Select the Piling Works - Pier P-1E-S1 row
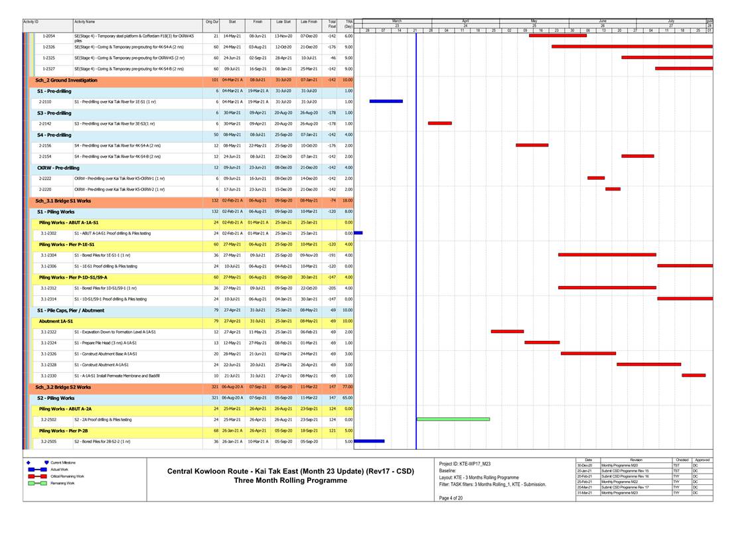 (x=66, y=244)
